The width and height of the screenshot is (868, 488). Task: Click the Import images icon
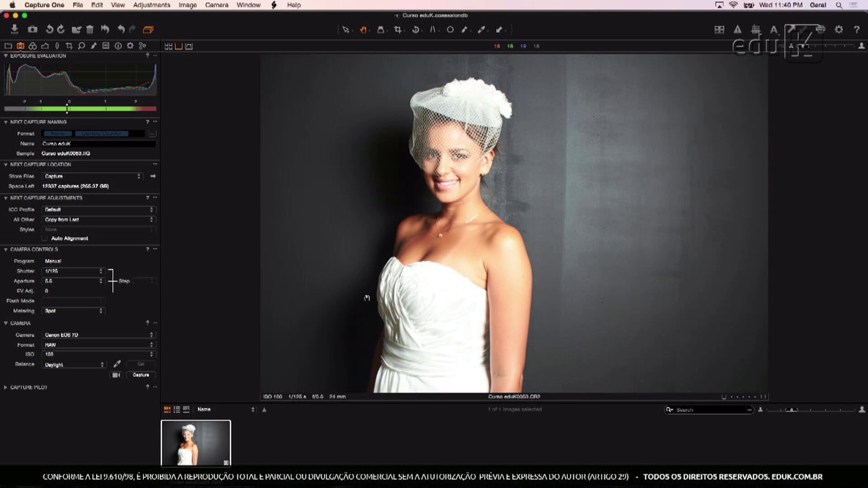14,29
